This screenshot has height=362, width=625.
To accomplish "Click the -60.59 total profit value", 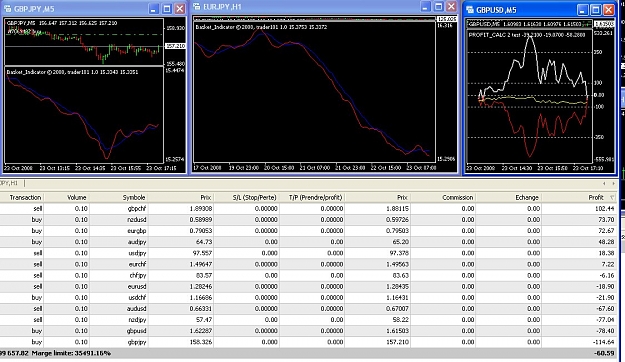I will (x=603, y=353).
